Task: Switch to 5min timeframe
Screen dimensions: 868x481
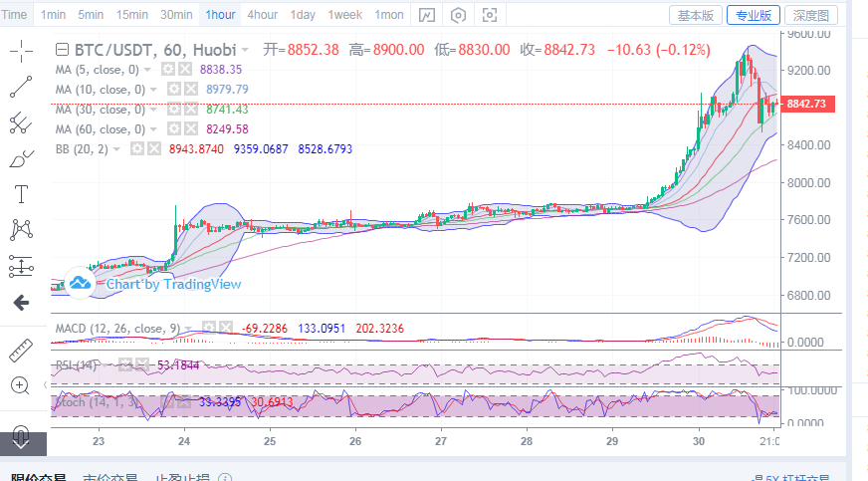Action: tap(91, 15)
